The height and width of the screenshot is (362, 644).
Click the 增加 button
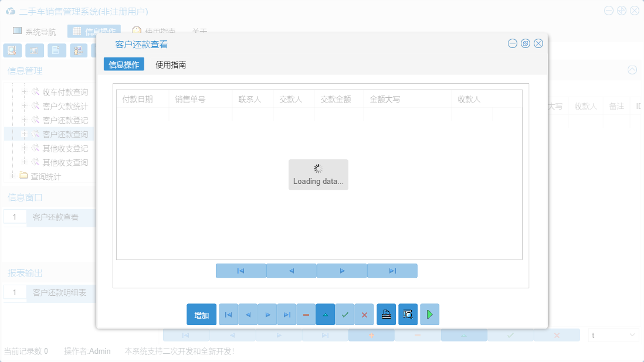201,315
